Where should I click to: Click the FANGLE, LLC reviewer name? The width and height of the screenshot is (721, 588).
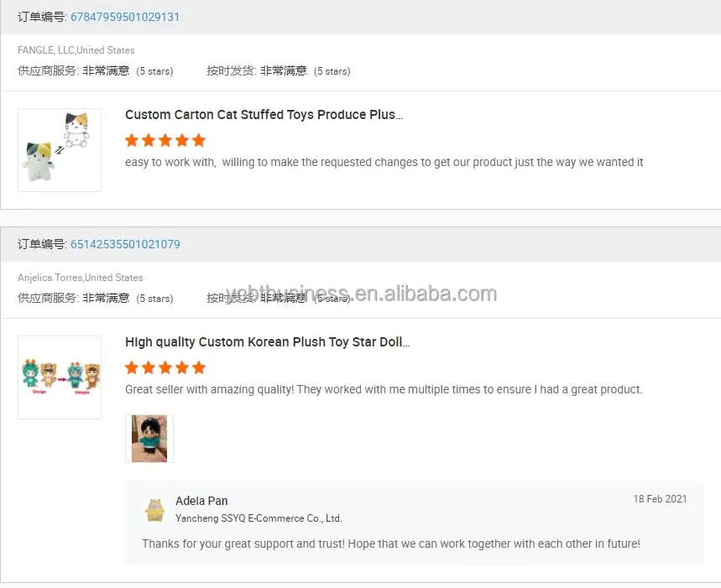click(x=76, y=50)
